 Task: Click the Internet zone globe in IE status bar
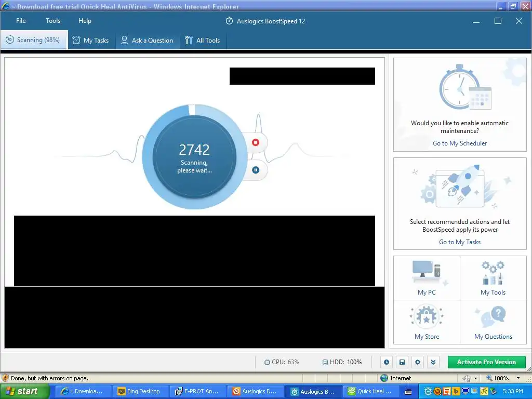coord(384,378)
